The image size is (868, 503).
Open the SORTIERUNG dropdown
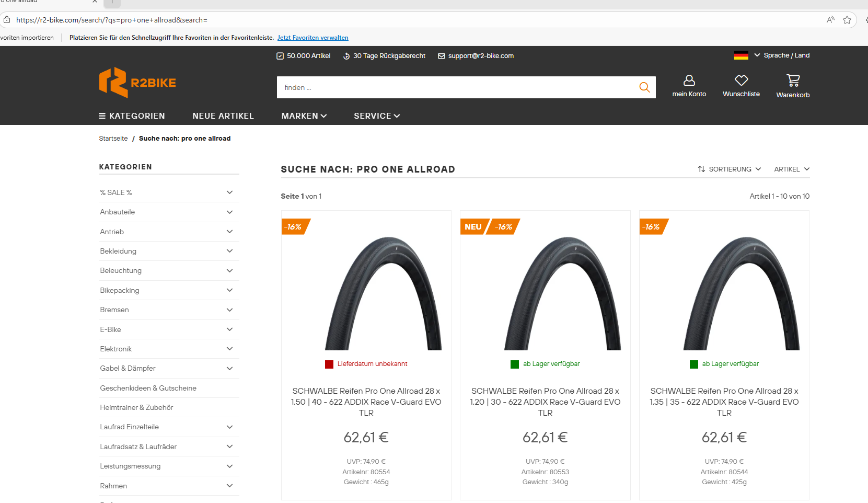tap(730, 169)
